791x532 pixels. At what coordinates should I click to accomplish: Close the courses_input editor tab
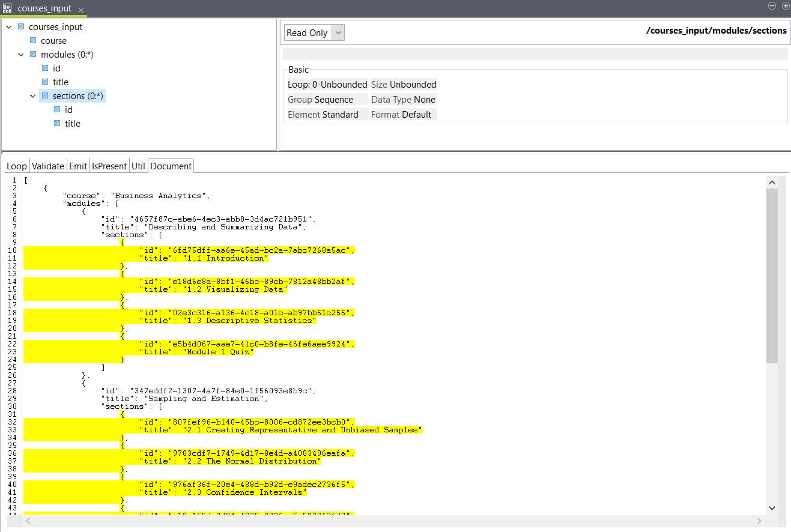82,11
